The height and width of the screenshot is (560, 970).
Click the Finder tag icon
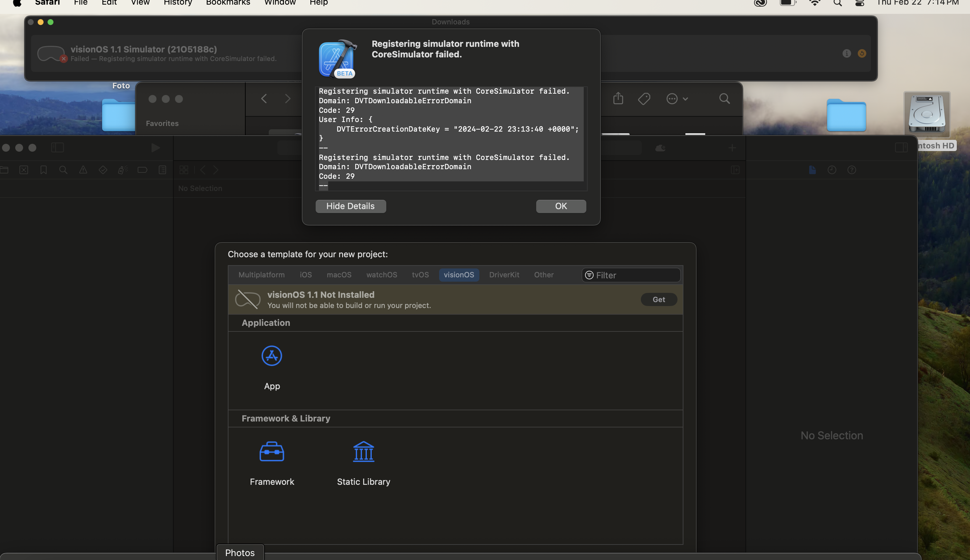644,99
